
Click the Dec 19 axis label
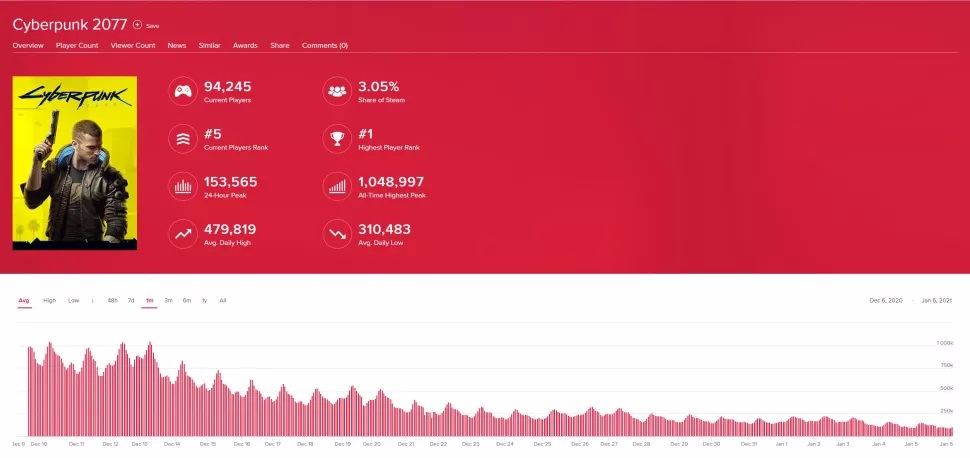(343, 444)
